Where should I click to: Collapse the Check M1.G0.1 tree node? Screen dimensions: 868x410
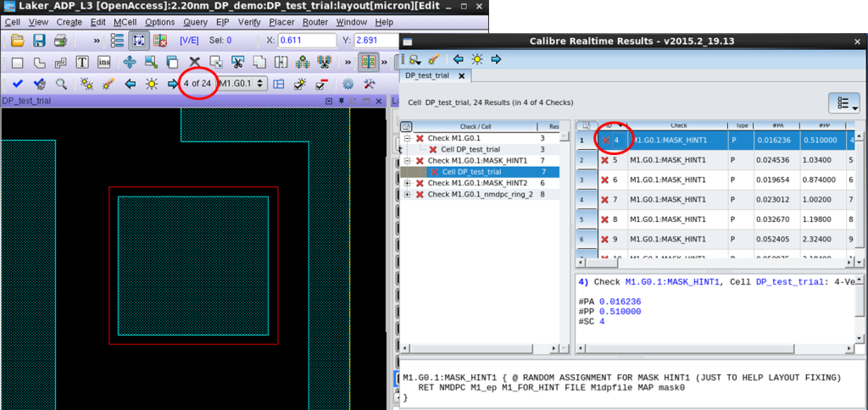(408, 138)
